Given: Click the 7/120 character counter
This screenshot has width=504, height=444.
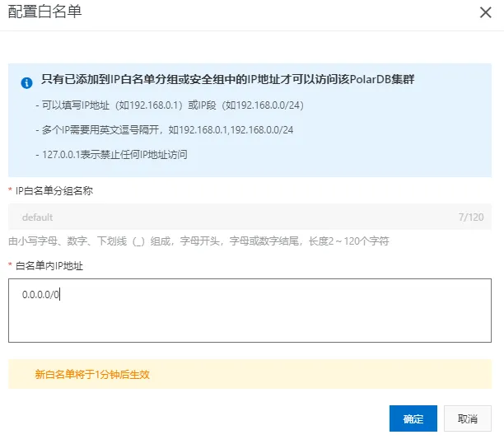Looking at the screenshot, I should click(470, 217).
